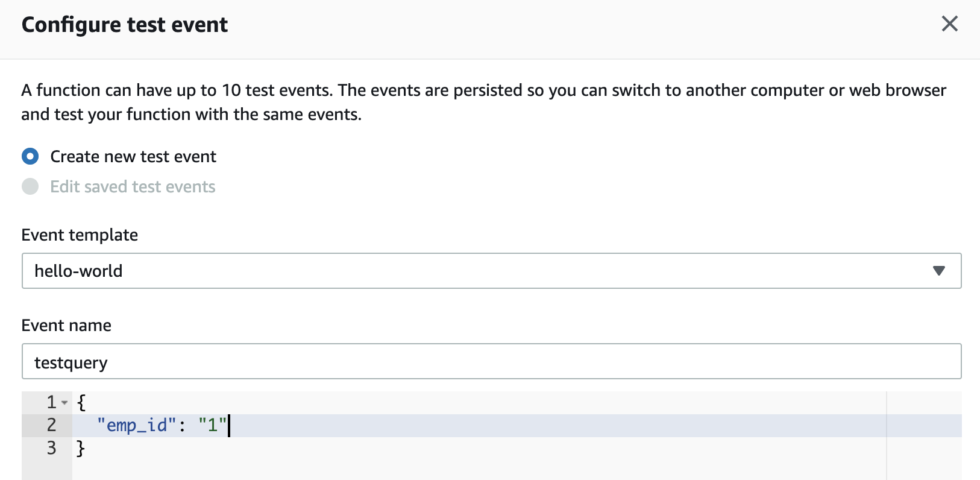Image resolution: width=980 pixels, height=480 pixels.
Task: Select the Create new test event option
Action: coord(30,157)
